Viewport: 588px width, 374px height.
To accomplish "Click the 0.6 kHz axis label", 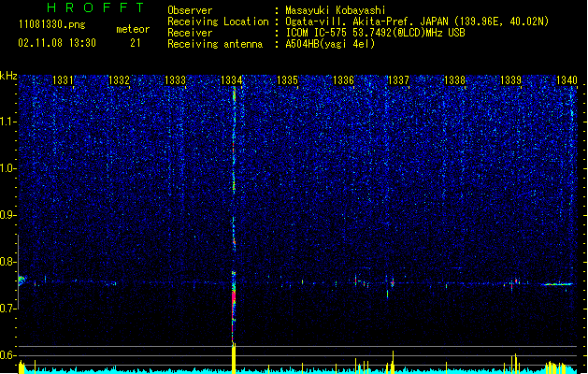I will [7, 355].
